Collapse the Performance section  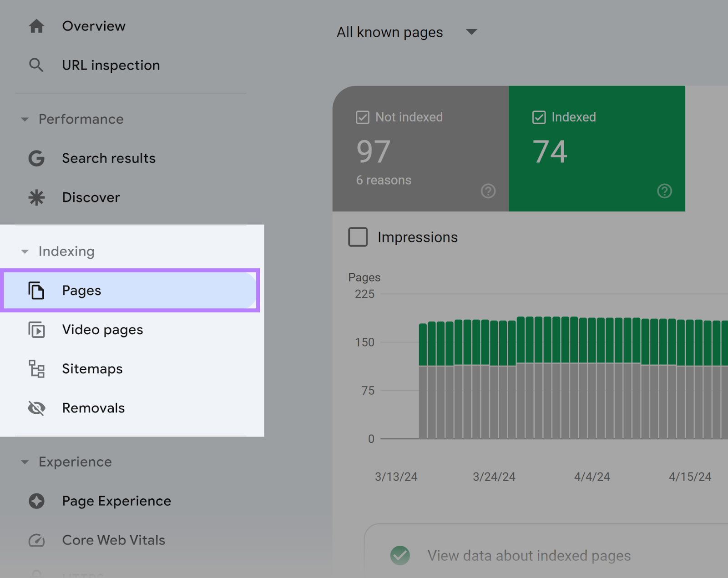pos(25,119)
